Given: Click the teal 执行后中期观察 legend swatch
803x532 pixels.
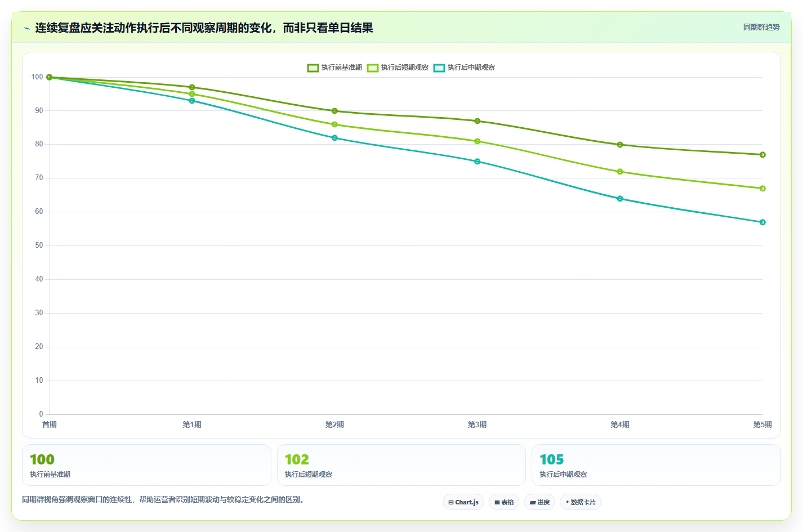Looking at the screenshot, I should click(439, 68).
